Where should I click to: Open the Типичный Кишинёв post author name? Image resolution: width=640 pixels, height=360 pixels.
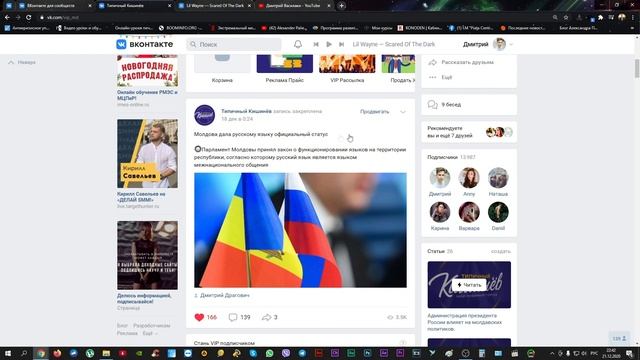click(x=246, y=111)
